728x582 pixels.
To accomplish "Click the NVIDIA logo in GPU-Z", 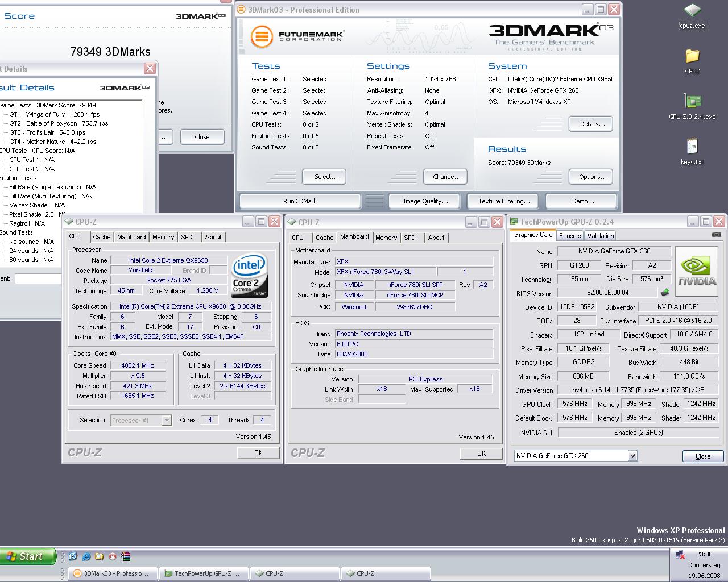I will pos(698,272).
